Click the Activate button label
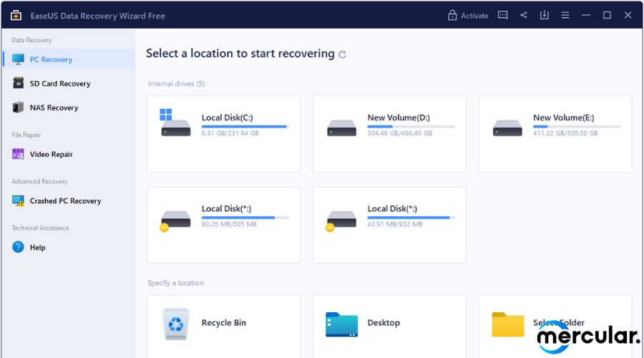The width and height of the screenshot is (644, 358). pos(474,16)
